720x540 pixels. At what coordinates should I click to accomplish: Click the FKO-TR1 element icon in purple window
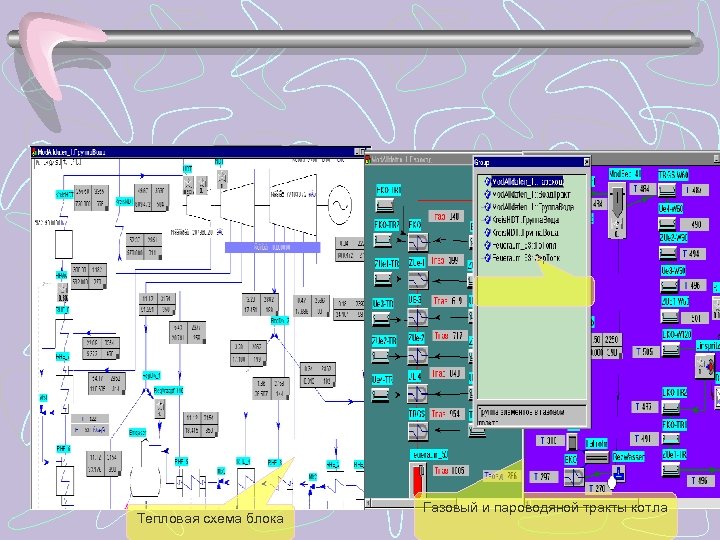click(671, 439)
